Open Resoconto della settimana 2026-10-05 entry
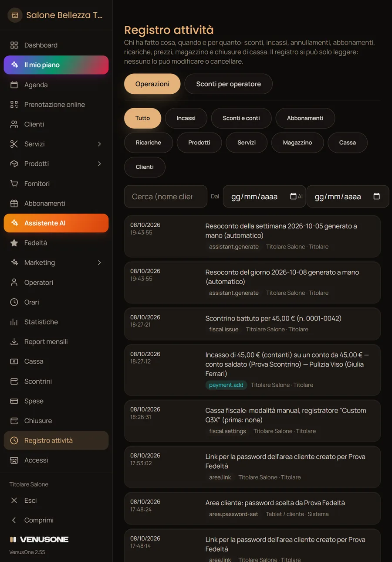Screen dimensions: 392x562 (252, 236)
